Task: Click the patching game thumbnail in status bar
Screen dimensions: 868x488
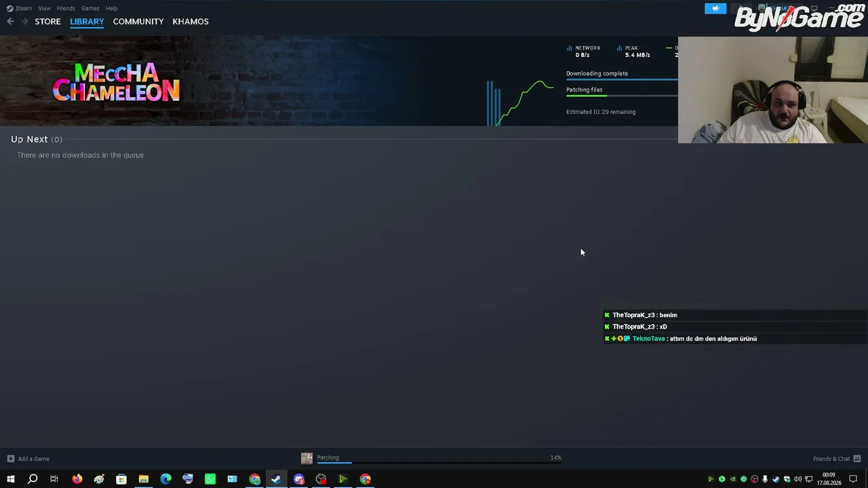Action: click(307, 459)
